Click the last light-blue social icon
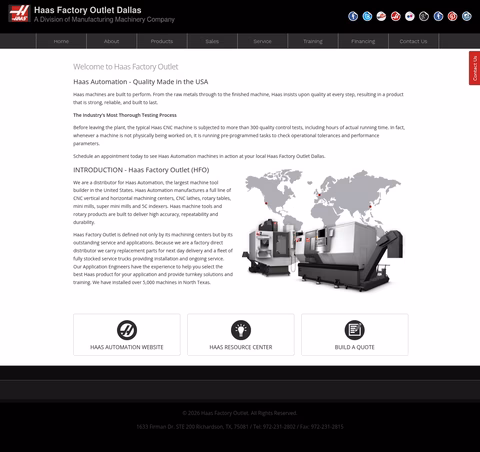Image resolution: width=480 pixels, height=452 pixels. click(467, 16)
